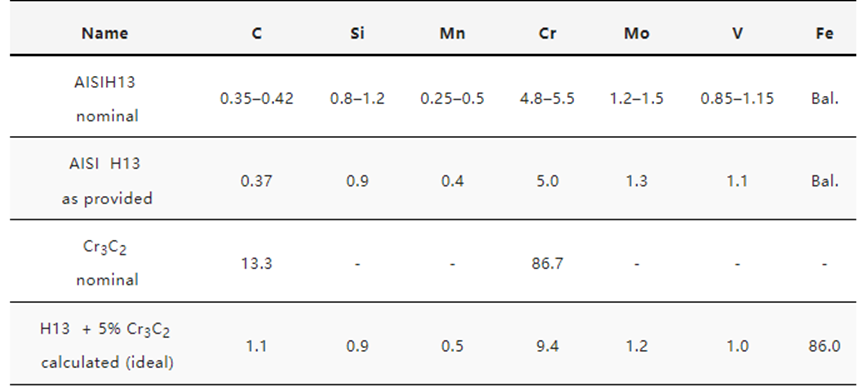The image size is (865, 389).
Task: Click the 0.35–0.42 carbon cell
Action: (257, 99)
